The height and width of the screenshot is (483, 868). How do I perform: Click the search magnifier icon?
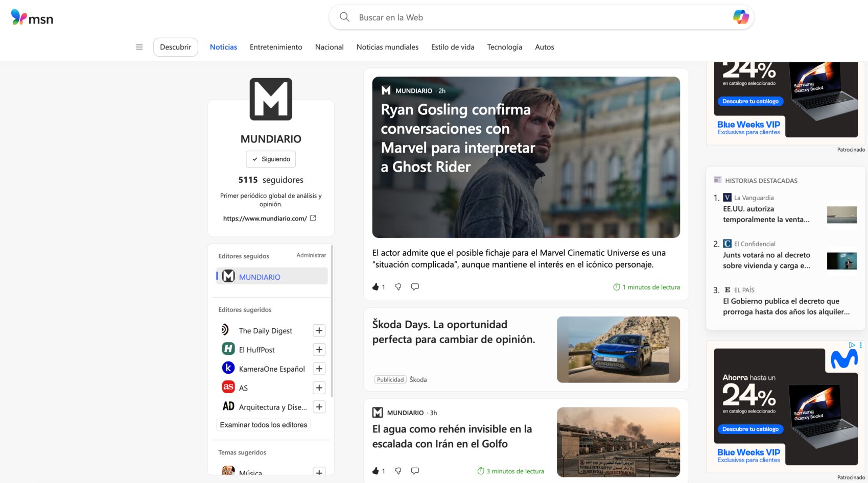tap(344, 17)
